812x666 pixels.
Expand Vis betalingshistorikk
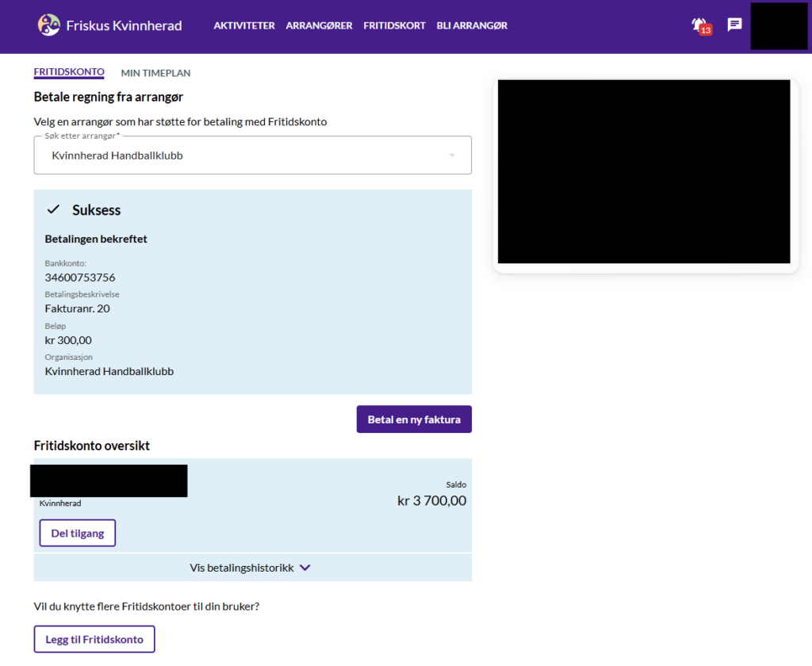coord(251,568)
